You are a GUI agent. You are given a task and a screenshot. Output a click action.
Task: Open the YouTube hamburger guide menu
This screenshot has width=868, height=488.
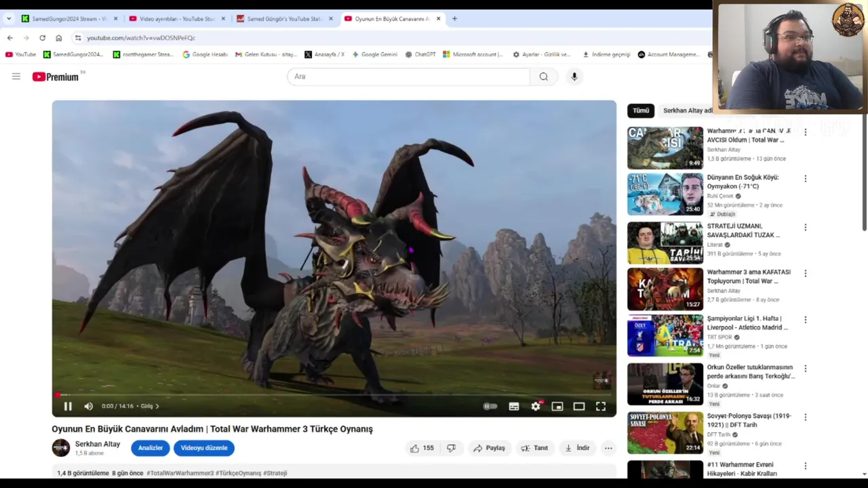coord(16,77)
